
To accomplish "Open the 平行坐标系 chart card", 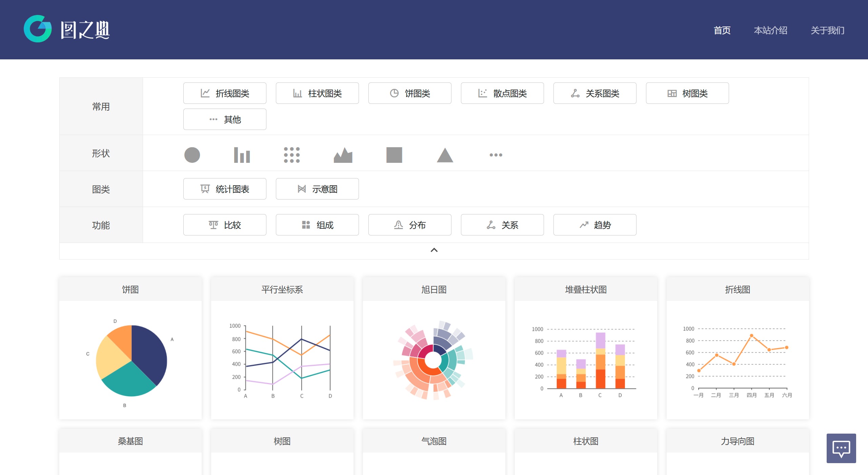I will pyautogui.click(x=282, y=348).
